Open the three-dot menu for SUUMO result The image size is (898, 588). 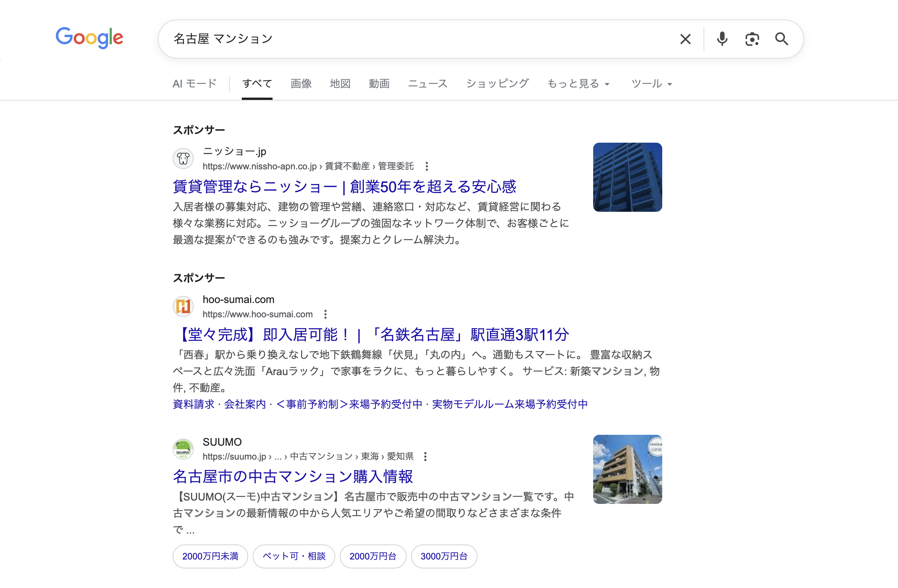tap(425, 456)
